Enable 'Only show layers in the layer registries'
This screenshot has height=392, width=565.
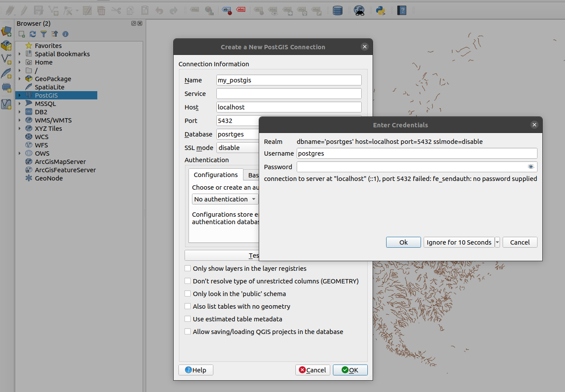(188, 269)
